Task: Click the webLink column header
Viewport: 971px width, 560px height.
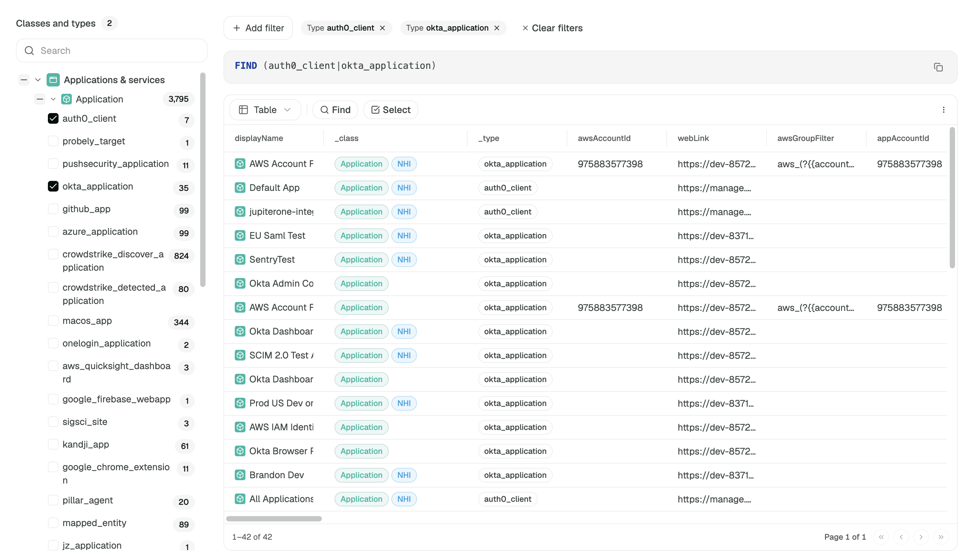Action: pos(693,138)
